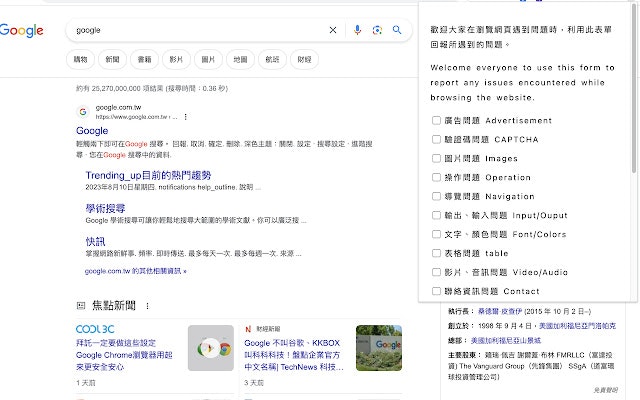The image size is (640, 400).
Task: Tick the CAPTCHA problem checkbox
Action: pos(436,139)
